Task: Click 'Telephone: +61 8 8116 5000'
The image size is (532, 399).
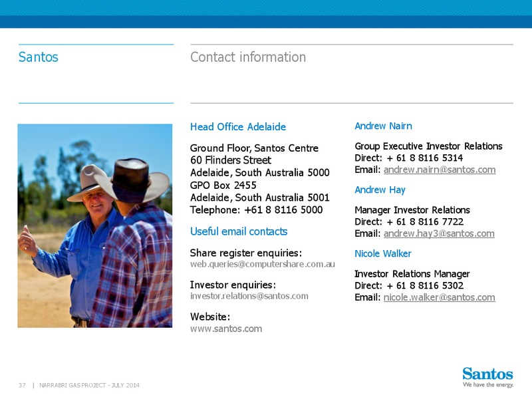Action: 256,209
